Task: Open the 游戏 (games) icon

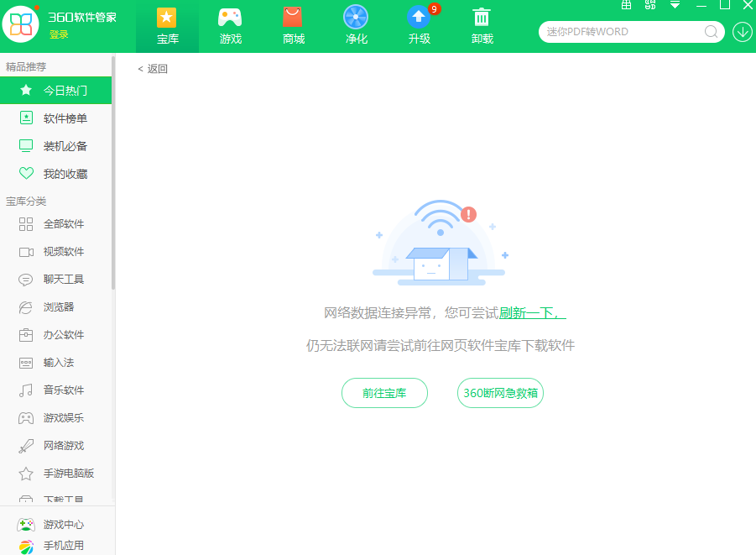Action: (230, 25)
